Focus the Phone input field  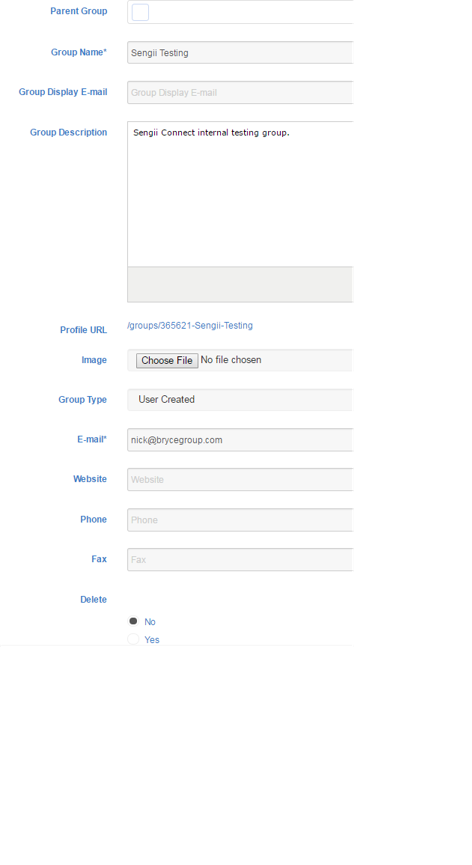[x=240, y=520]
